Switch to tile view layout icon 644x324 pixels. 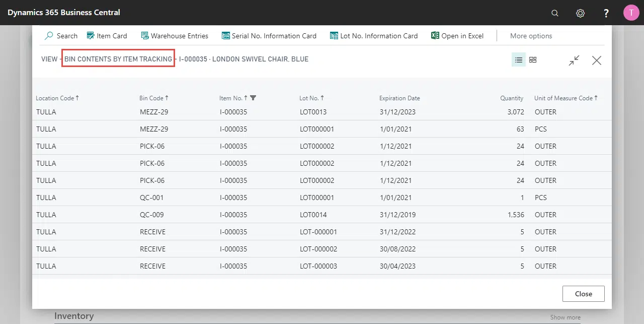pos(533,60)
